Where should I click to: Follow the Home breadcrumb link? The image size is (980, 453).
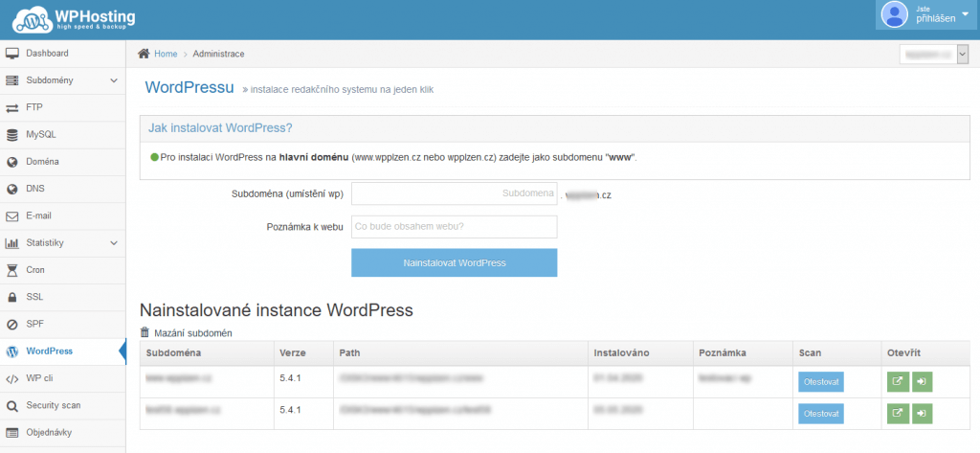click(x=166, y=54)
